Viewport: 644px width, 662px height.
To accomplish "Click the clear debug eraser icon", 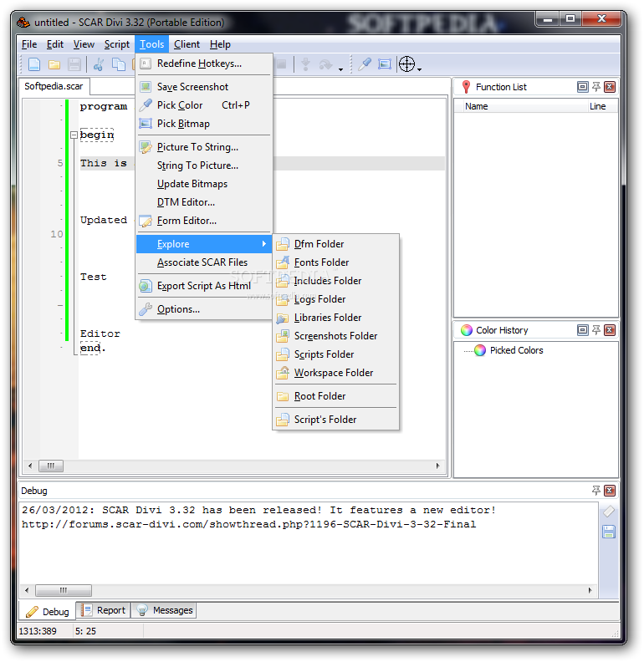I will tap(609, 512).
